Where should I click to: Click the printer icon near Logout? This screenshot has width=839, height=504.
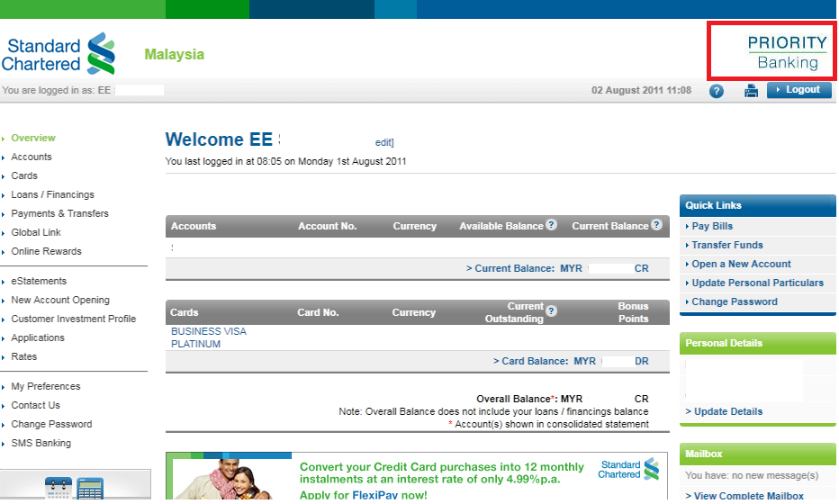click(751, 90)
